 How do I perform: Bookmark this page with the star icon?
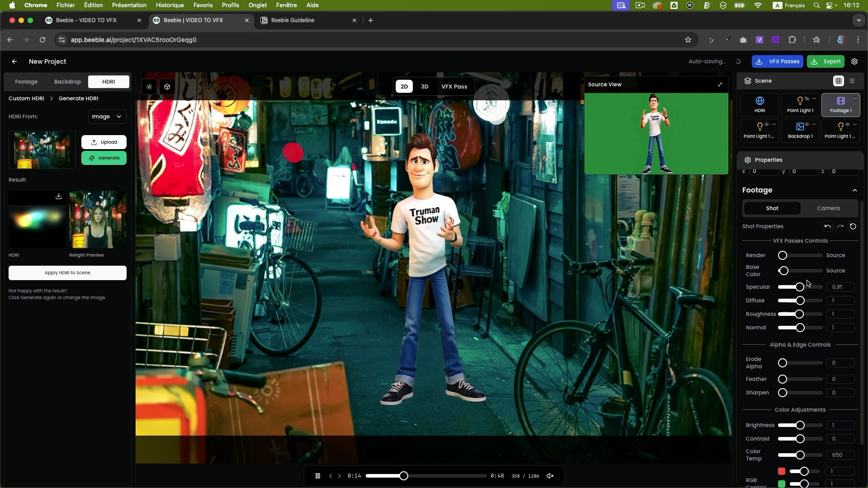point(688,40)
